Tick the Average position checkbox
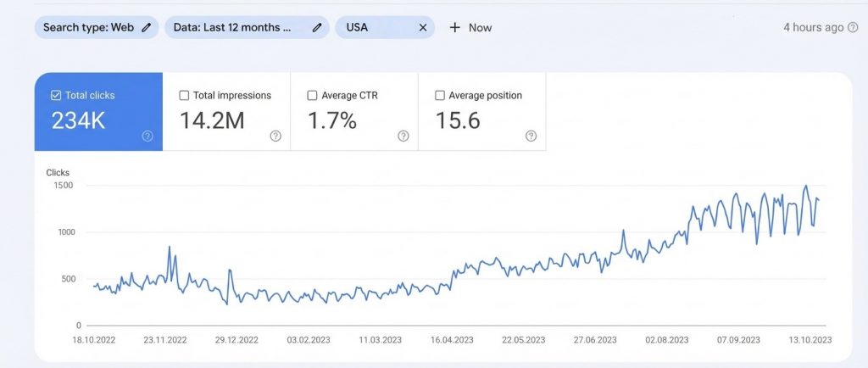The image size is (868, 368). [439, 96]
